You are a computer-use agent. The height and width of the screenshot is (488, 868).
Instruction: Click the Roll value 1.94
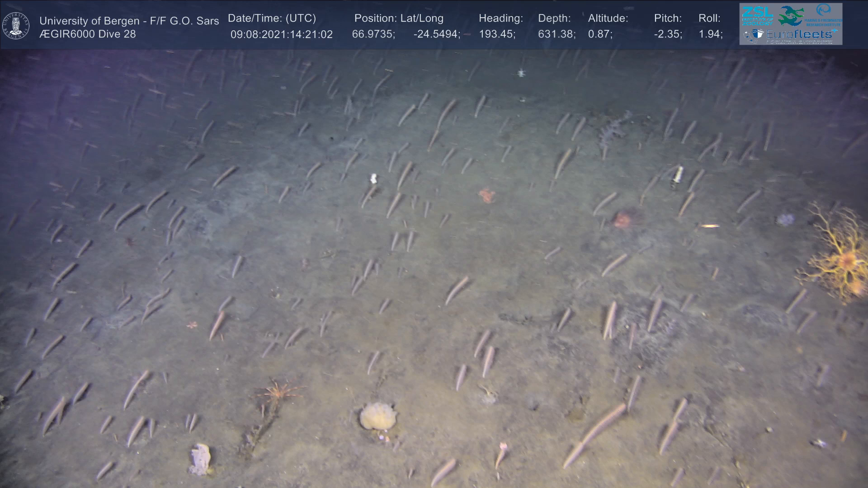click(x=710, y=34)
